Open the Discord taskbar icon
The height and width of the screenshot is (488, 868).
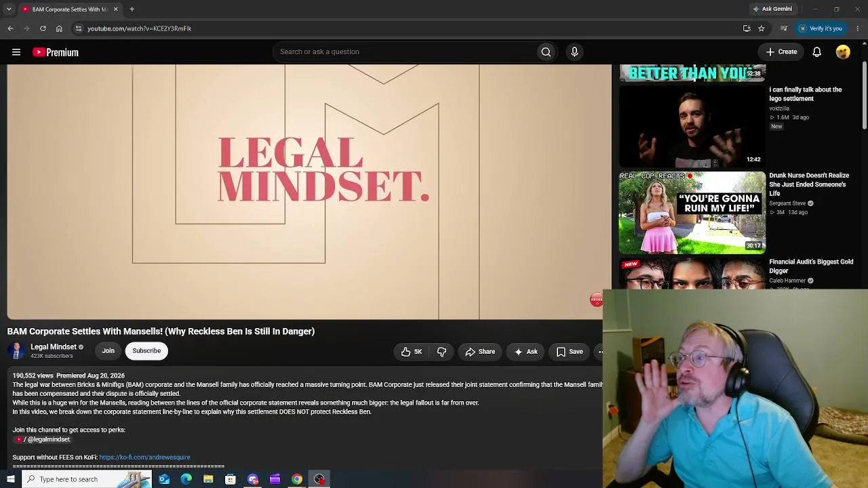253,479
